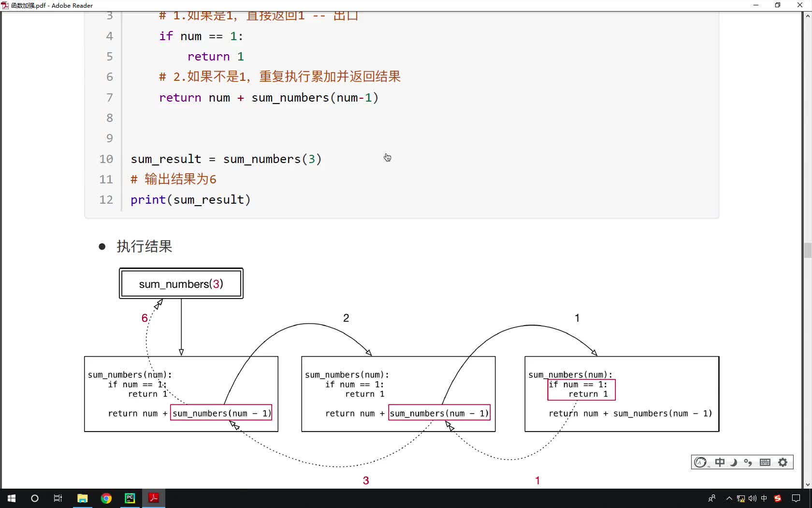This screenshot has height=508, width=812.
Task: Click the 'return 1' code on line 5
Action: pos(216,57)
